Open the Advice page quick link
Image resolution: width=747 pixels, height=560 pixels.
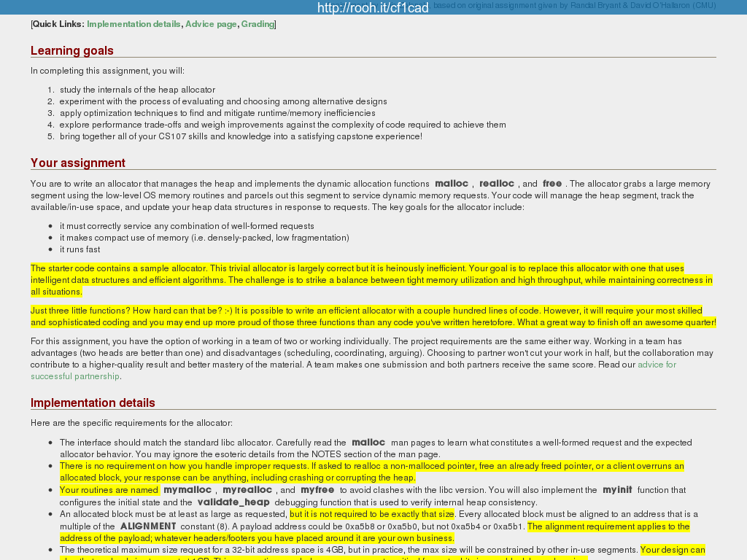point(211,24)
